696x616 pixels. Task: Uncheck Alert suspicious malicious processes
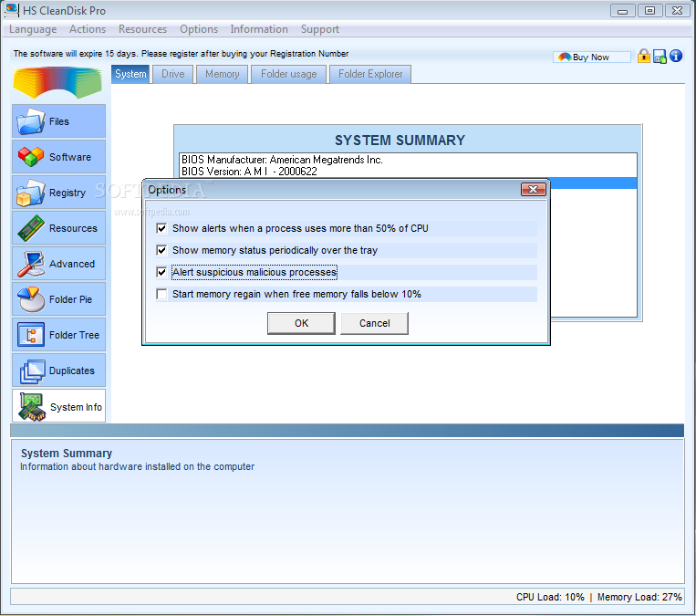coord(161,272)
